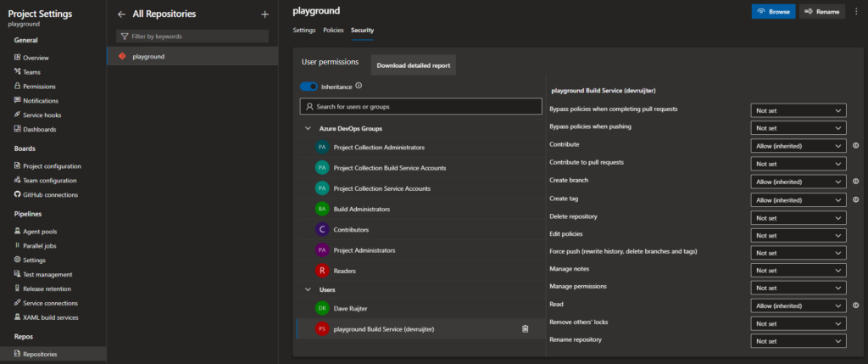Click Download detailed report
The image size is (868, 364).
(413, 65)
